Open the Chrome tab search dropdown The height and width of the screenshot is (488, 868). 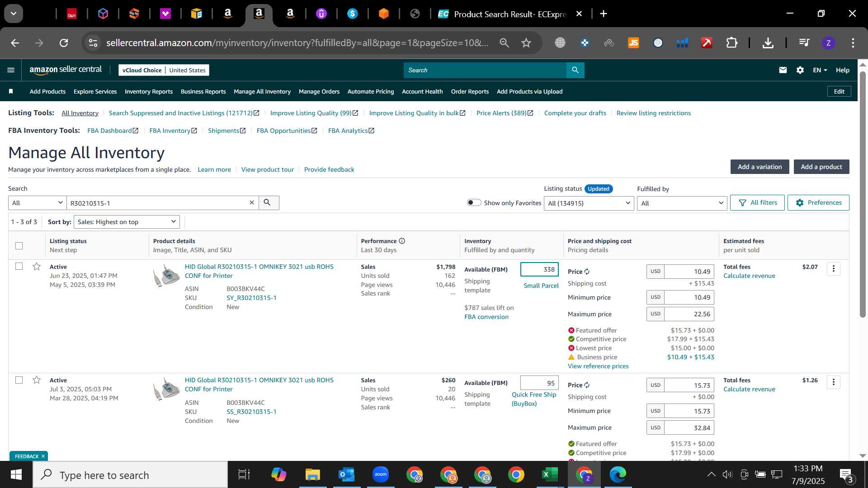point(14,14)
